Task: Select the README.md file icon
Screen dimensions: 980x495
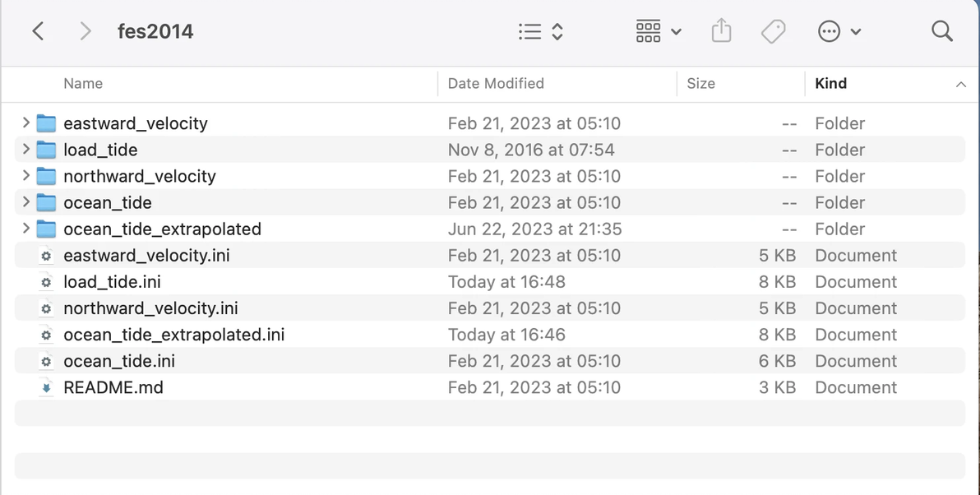Action: pos(47,387)
